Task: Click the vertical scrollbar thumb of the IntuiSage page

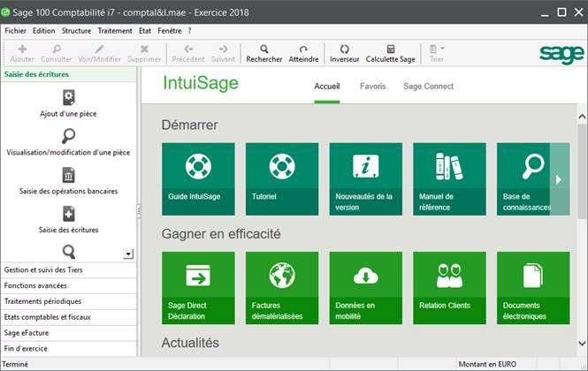Action: click(x=582, y=171)
